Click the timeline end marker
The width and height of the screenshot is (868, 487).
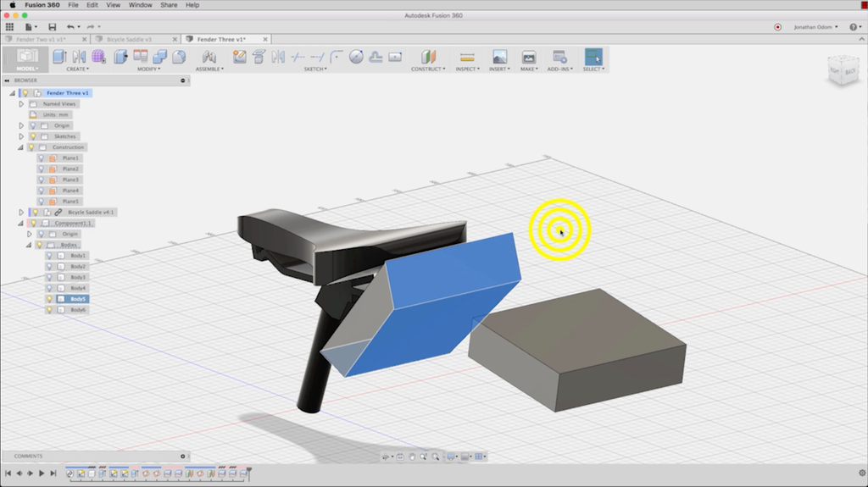(x=248, y=470)
